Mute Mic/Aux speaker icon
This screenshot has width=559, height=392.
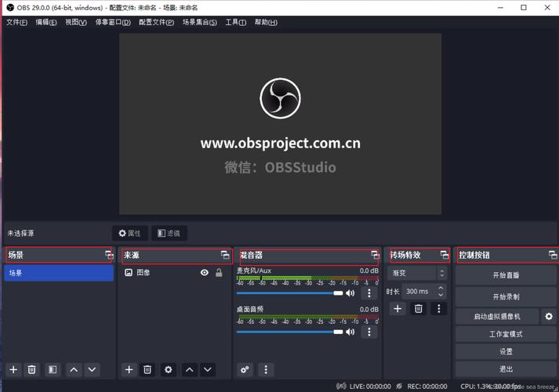350,293
